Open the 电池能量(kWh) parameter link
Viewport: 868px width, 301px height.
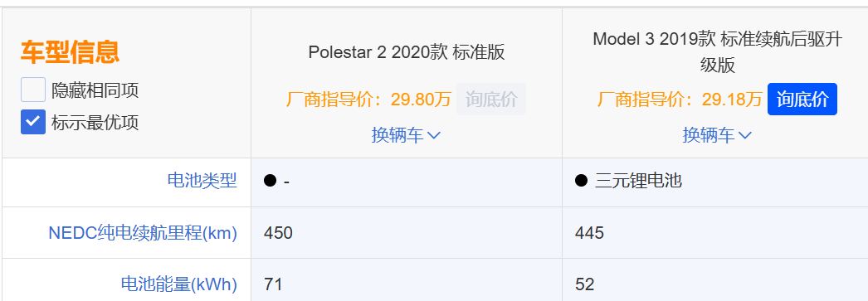178,284
